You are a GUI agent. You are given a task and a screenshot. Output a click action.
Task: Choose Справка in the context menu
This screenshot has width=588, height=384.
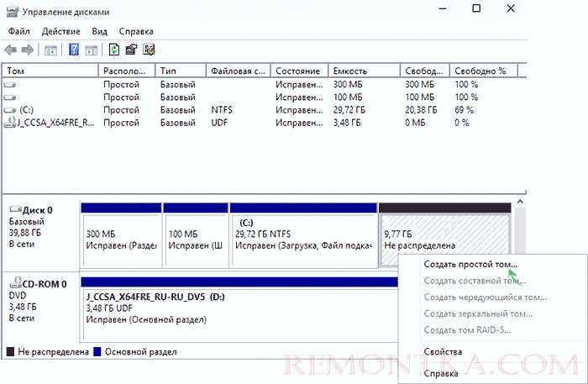click(441, 374)
